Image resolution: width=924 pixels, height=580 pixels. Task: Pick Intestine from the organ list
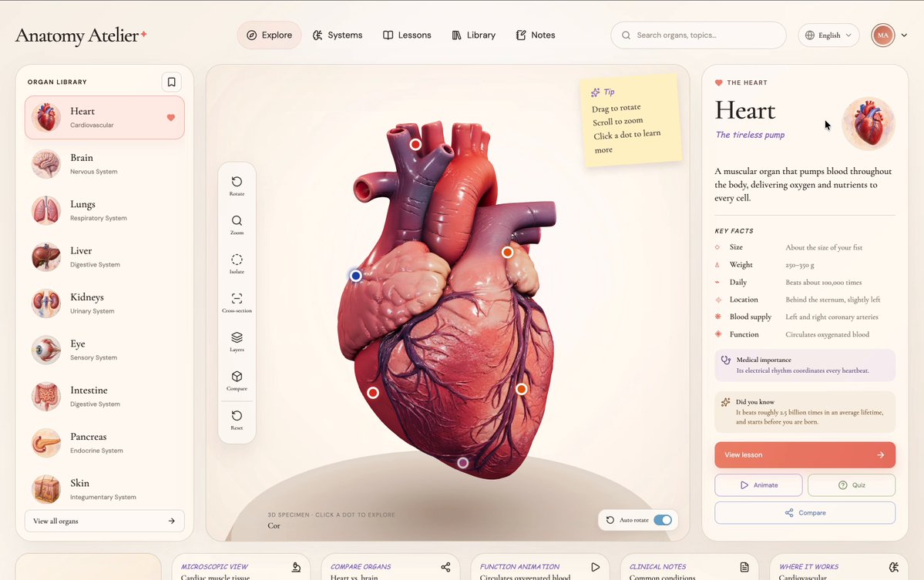point(104,396)
